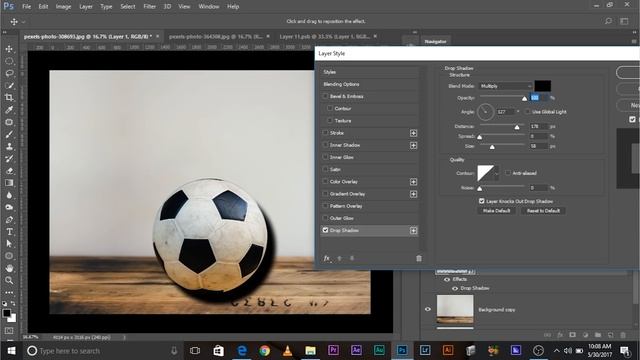This screenshot has width=640, height=360.
Task: Open Google Chrome from taskbar
Action: [264, 350]
